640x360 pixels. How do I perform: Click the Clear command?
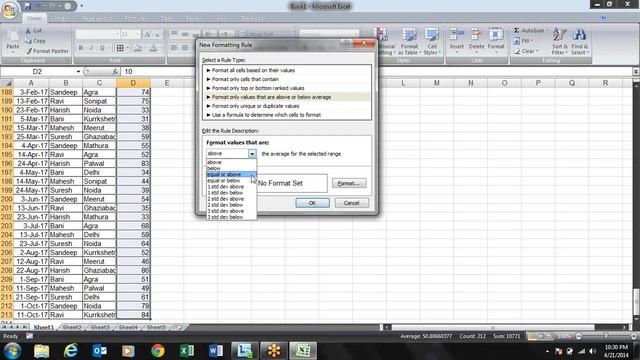coord(527,51)
